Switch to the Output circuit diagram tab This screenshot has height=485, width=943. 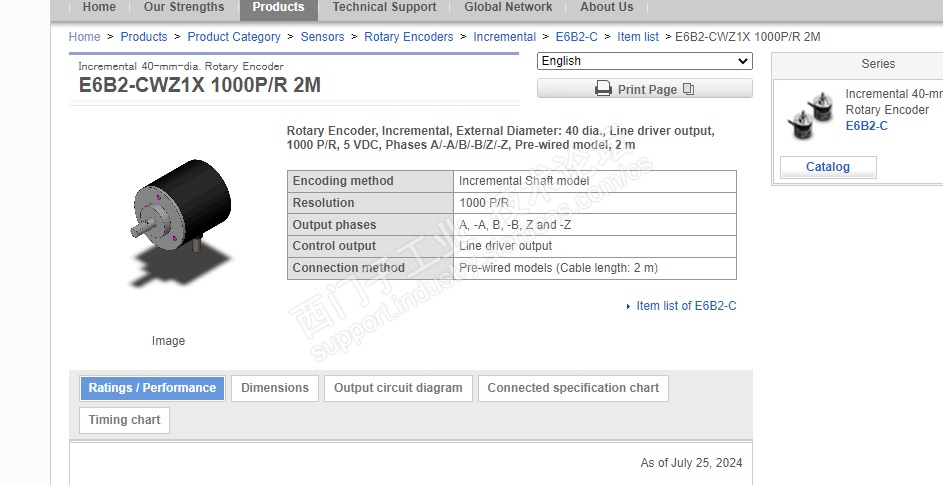click(x=398, y=388)
